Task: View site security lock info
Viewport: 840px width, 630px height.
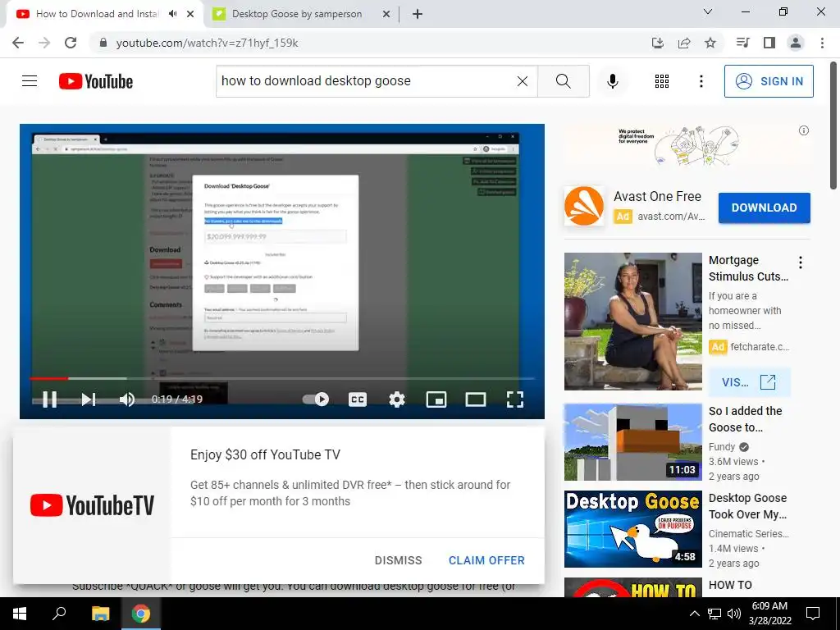Action: [103, 43]
